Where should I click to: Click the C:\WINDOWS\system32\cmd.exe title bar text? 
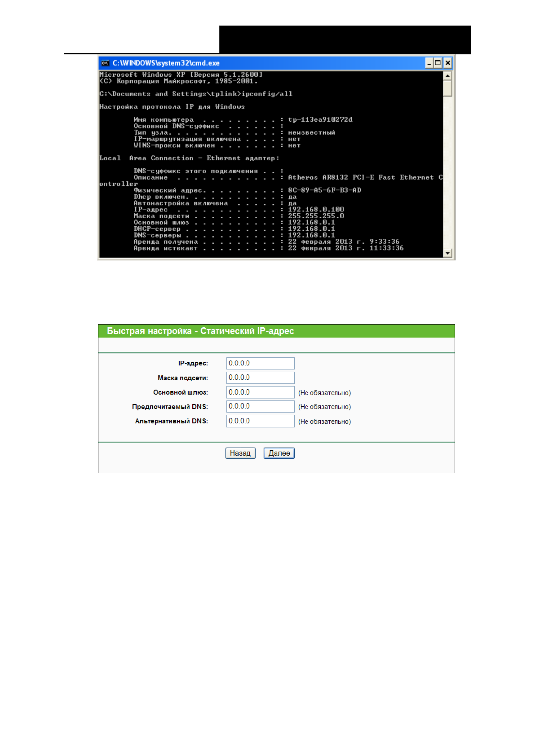click(166, 63)
